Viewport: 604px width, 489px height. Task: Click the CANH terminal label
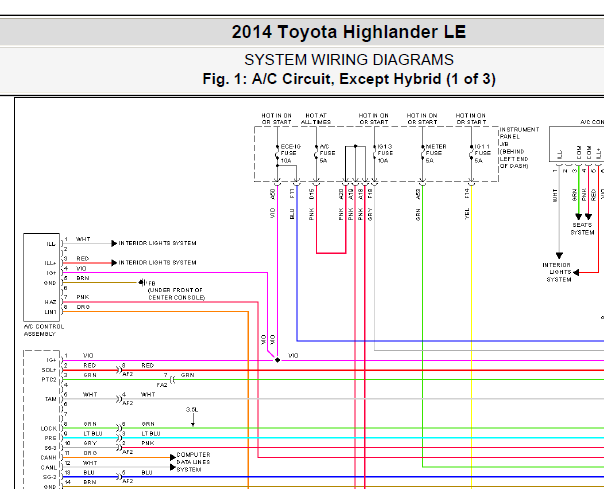pyautogui.click(x=49, y=457)
